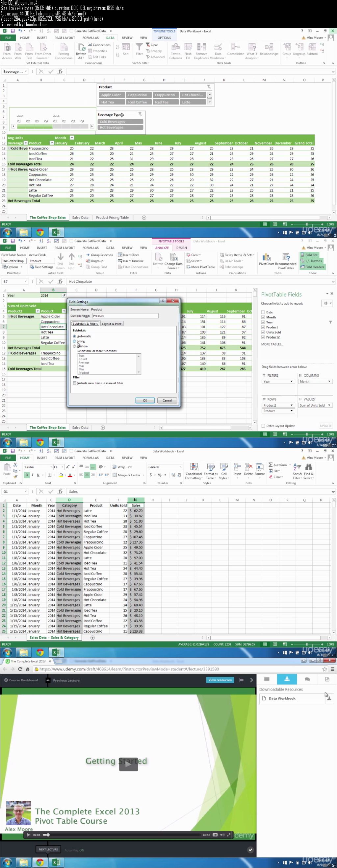The width and height of the screenshot is (337, 868).
Task: Click View resources button in Udemy
Action: tap(220, 680)
